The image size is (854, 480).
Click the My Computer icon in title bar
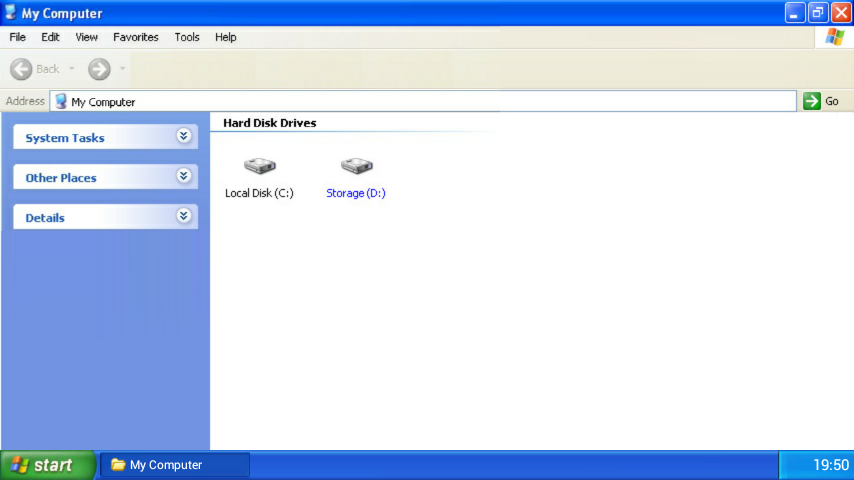click(10, 13)
